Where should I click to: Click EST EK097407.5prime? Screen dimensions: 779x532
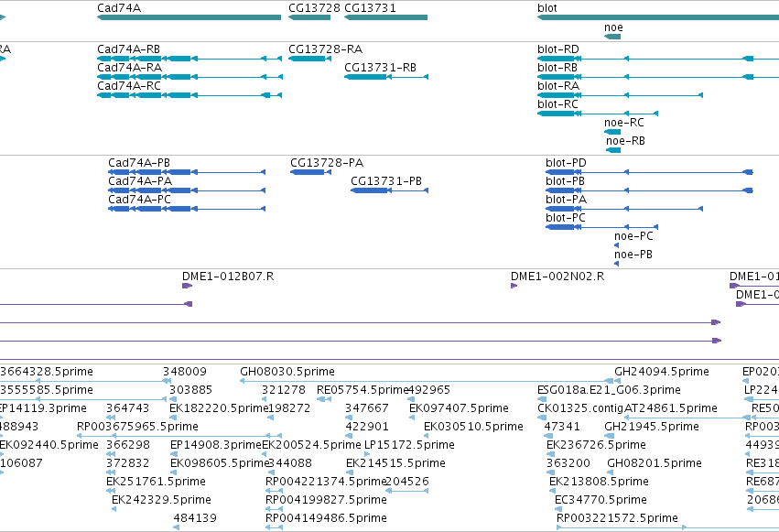click(x=459, y=408)
